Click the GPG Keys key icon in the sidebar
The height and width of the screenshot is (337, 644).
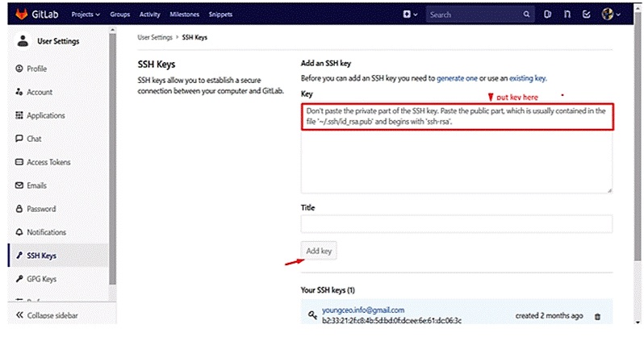point(19,279)
